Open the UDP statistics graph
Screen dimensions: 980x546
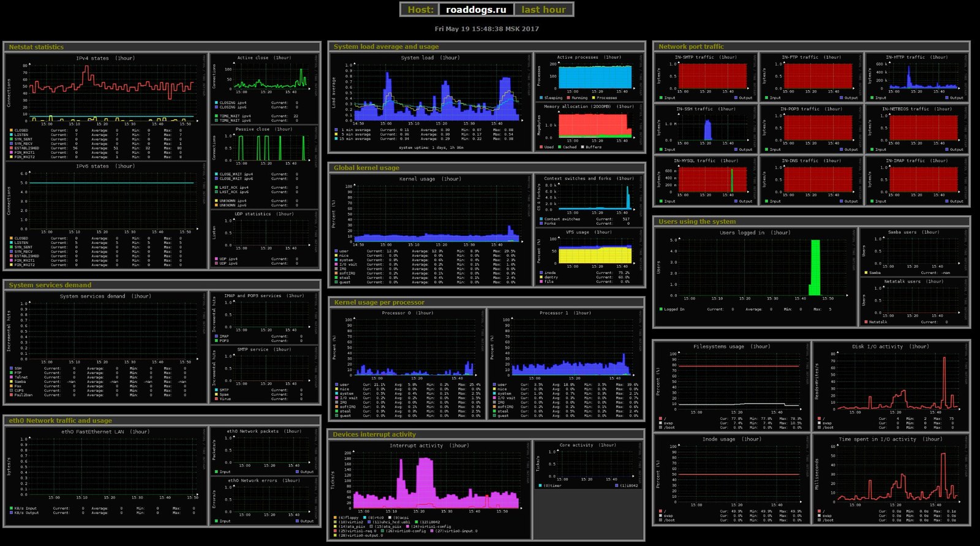pos(265,238)
